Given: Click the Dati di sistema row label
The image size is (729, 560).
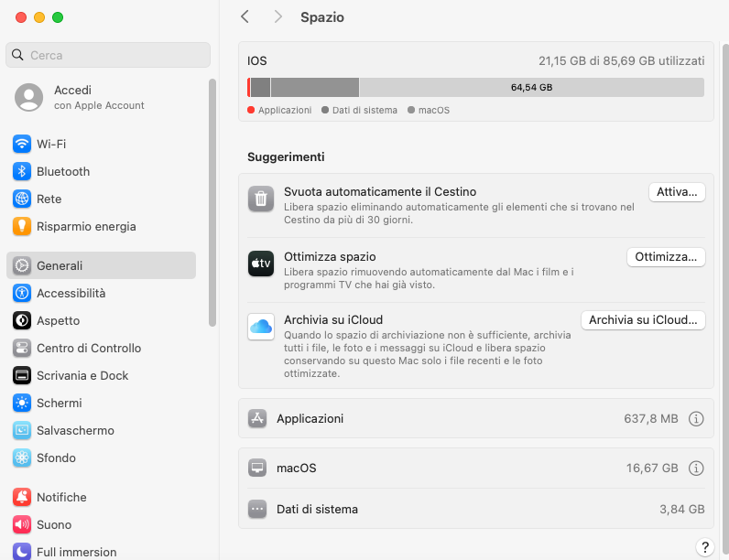Looking at the screenshot, I should 317,509.
